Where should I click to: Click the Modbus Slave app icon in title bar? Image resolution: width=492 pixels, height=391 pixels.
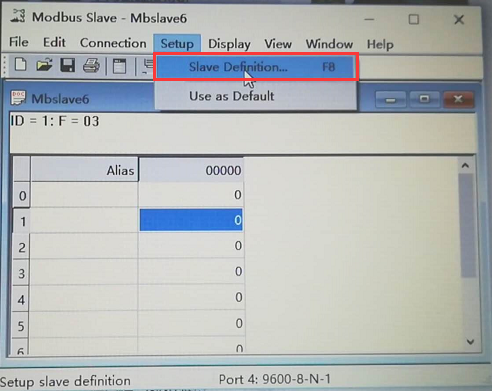click(x=18, y=16)
